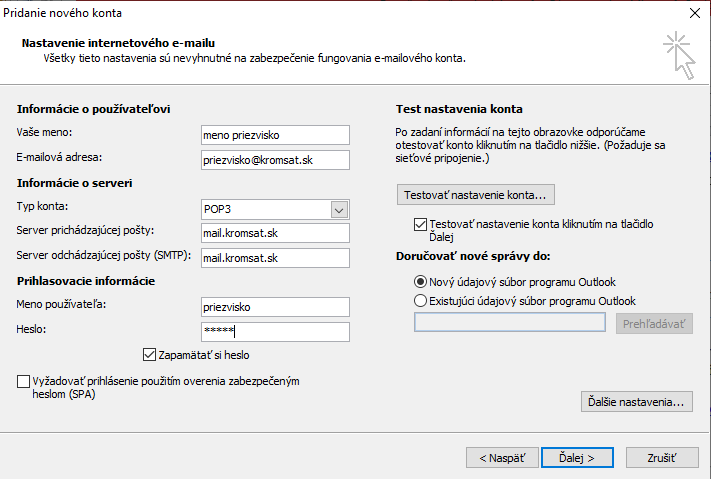Focus the E-mailová adresa field
The image size is (711, 479).
[x=275, y=160]
